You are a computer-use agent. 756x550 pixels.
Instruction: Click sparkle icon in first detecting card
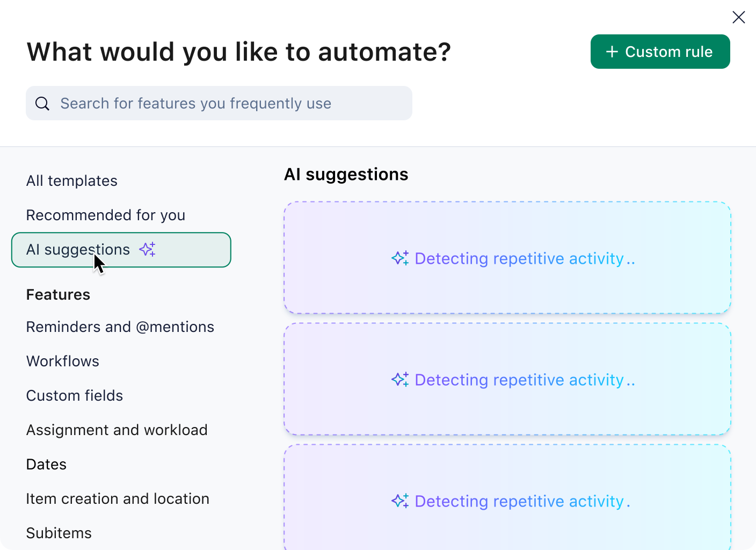(400, 258)
